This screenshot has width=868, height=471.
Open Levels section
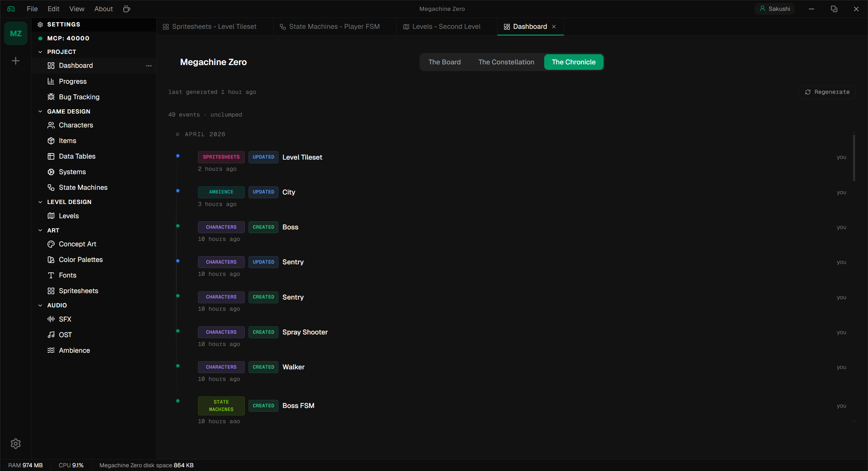[94, 216]
